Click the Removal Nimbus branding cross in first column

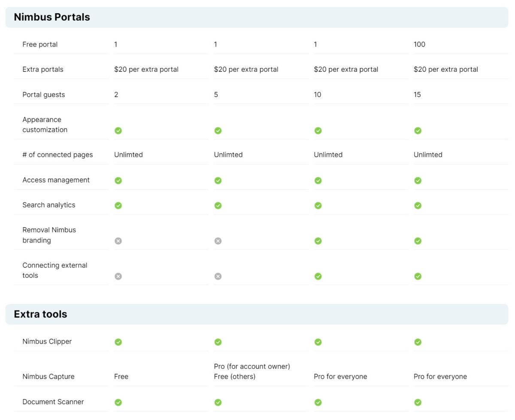point(118,240)
